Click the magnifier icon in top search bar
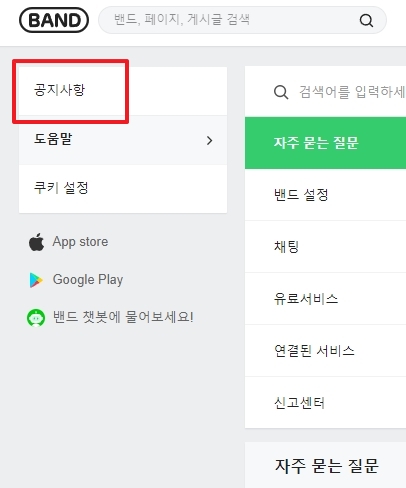Viewport: 406px width, 488px height. (366, 20)
